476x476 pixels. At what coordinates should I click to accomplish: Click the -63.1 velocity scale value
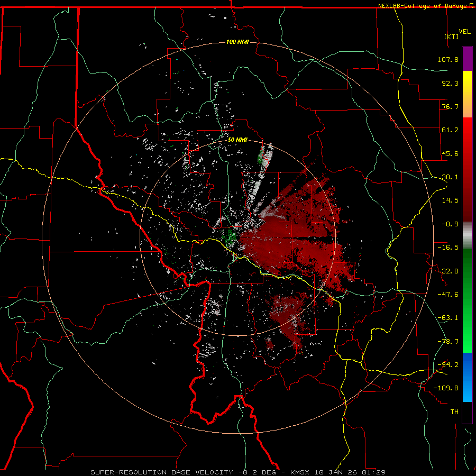448,318
